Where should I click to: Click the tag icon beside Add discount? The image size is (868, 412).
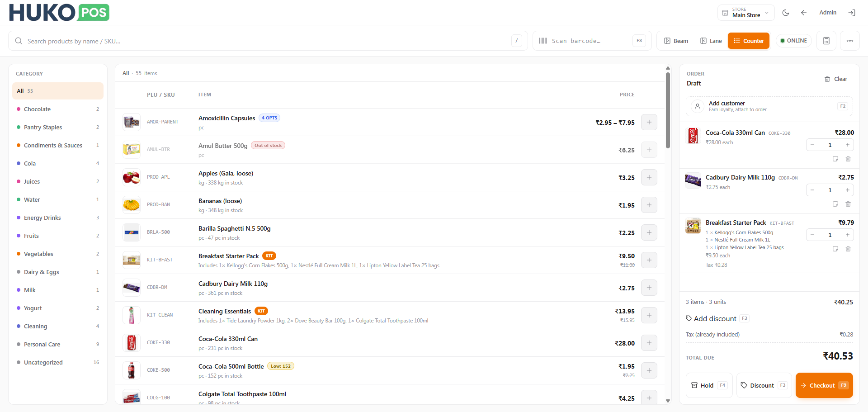click(689, 318)
